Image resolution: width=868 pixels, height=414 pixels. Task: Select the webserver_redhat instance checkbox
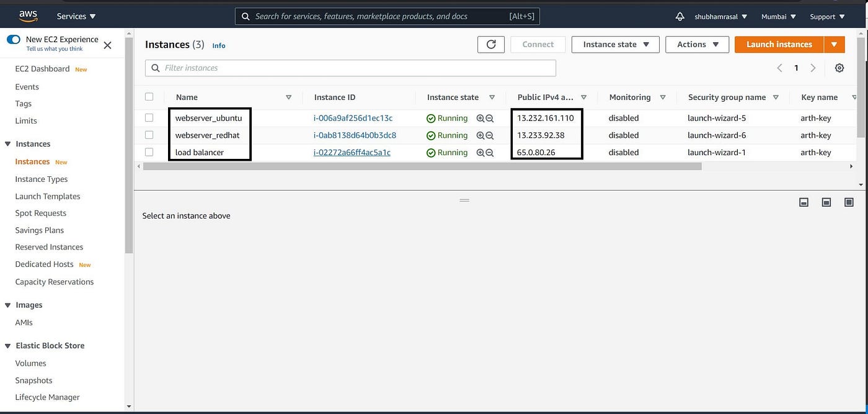149,135
